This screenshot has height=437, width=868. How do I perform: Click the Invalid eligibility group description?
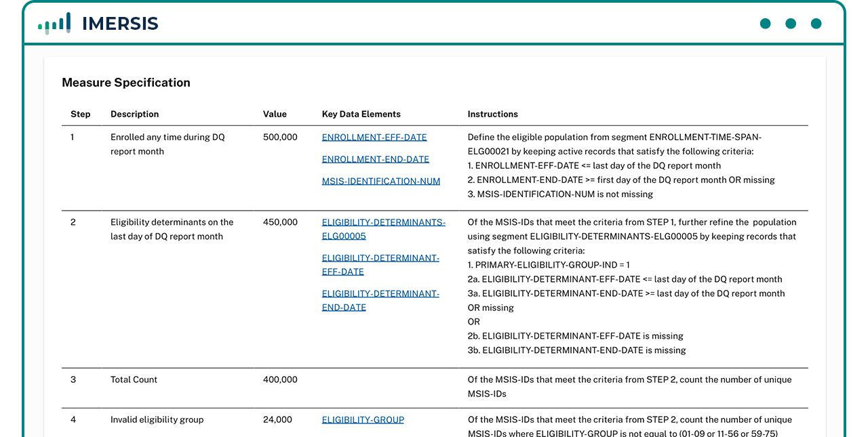[157, 419]
